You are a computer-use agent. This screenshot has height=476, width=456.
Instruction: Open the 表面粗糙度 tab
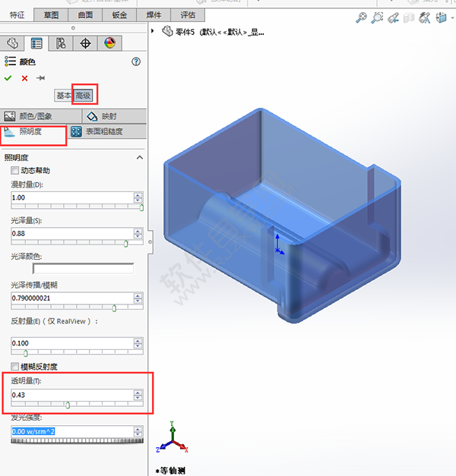click(x=107, y=132)
